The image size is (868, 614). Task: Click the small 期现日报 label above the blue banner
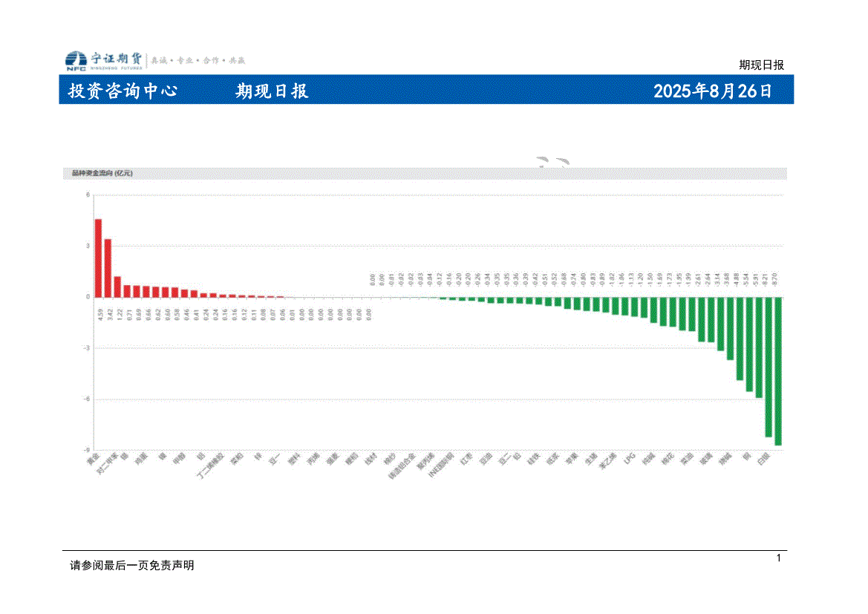pos(761,65)
